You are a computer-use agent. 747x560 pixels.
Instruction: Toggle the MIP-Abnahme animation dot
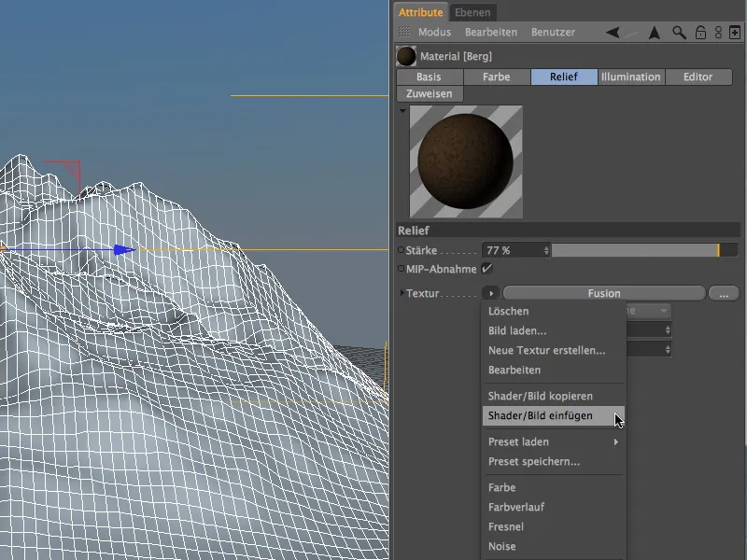pyautogui.click(x=401, y=269)
